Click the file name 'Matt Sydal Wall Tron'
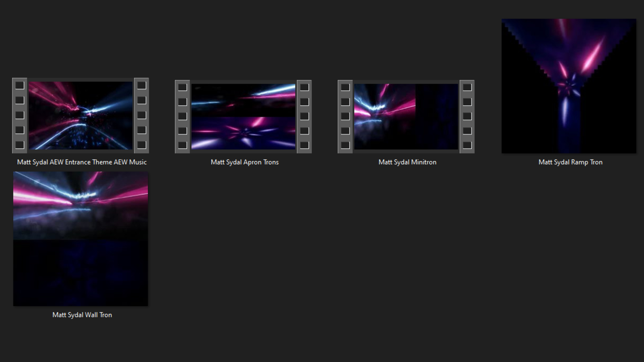The image size is (644, 362). pos(82,315)
